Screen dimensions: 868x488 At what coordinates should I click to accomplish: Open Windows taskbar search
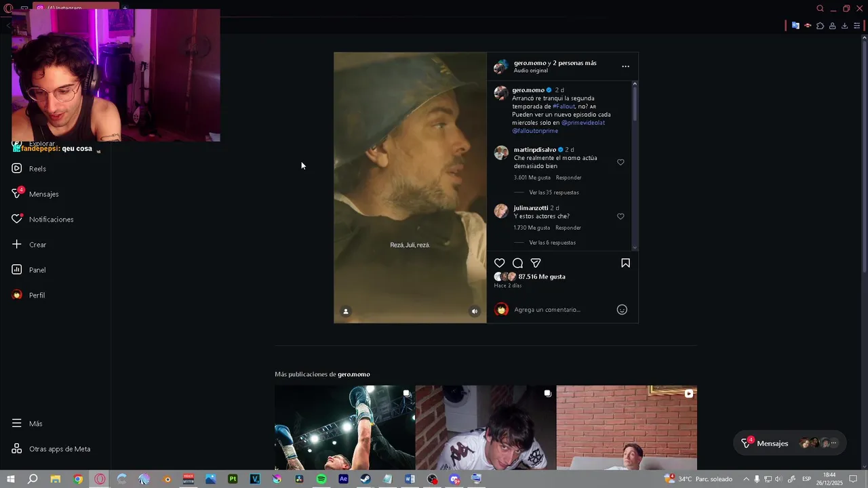click(32, 479)
